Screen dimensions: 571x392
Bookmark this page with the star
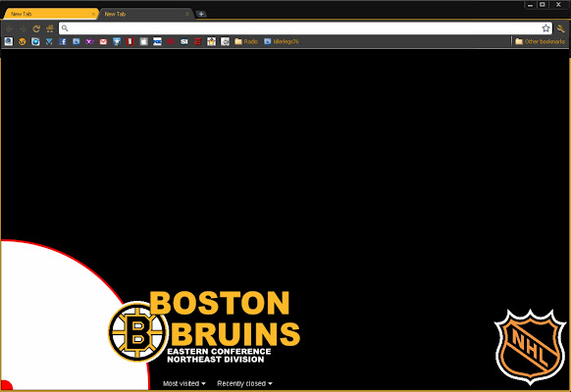coord(545,28)
